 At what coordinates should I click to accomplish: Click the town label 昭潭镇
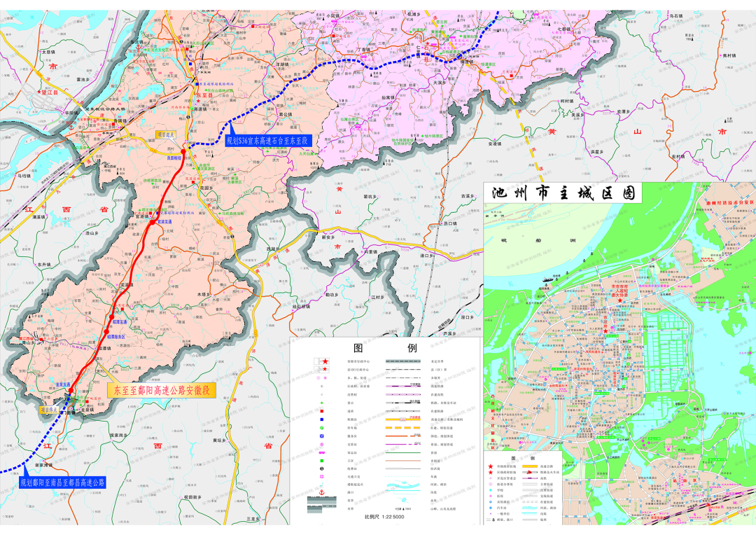pos(104,348)
